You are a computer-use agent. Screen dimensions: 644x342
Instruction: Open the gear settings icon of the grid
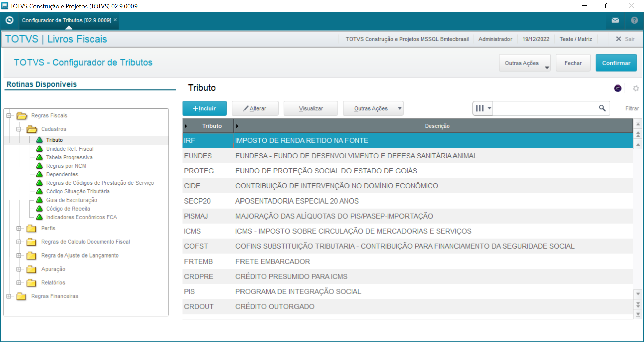636,88
